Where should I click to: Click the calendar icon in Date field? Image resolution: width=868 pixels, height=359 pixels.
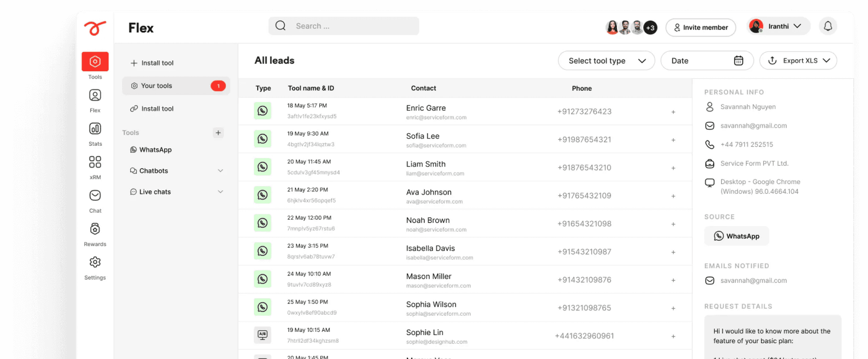pos(738,61)
